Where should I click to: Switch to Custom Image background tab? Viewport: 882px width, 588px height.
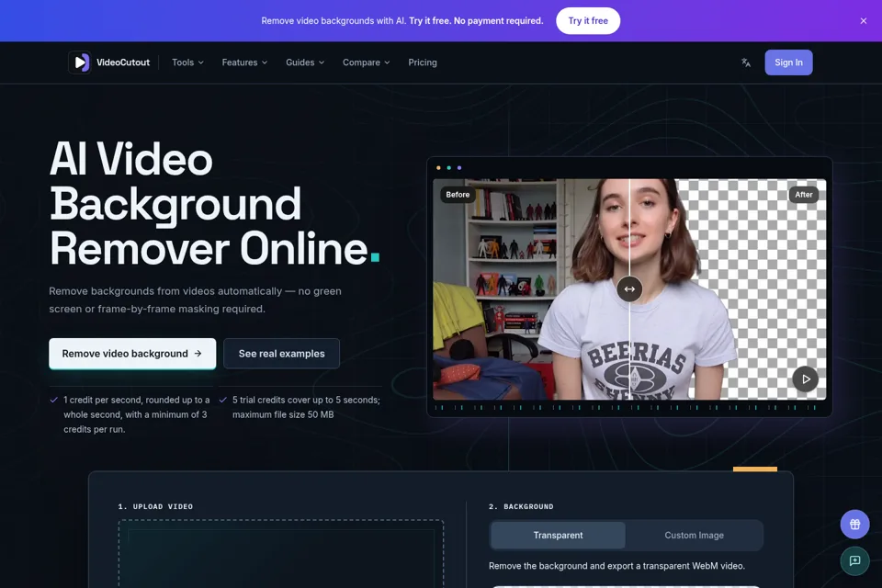pos(695,535)
